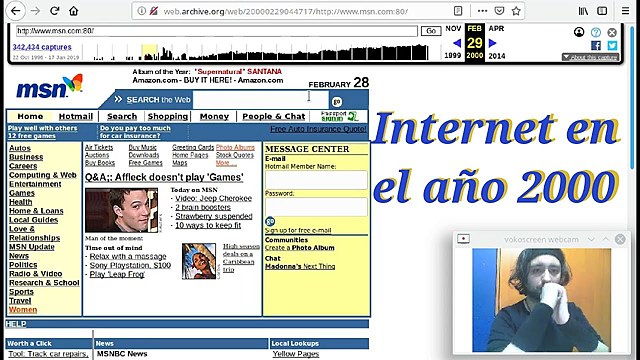Screen dimensions: 640x360
Task: Open the Yellow Pages link
Action: coord(296,354)
